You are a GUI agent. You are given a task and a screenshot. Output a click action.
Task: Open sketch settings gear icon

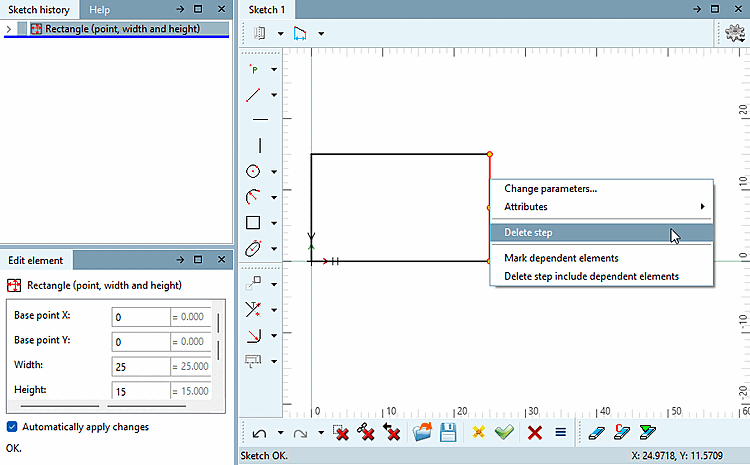click(735, 33)
